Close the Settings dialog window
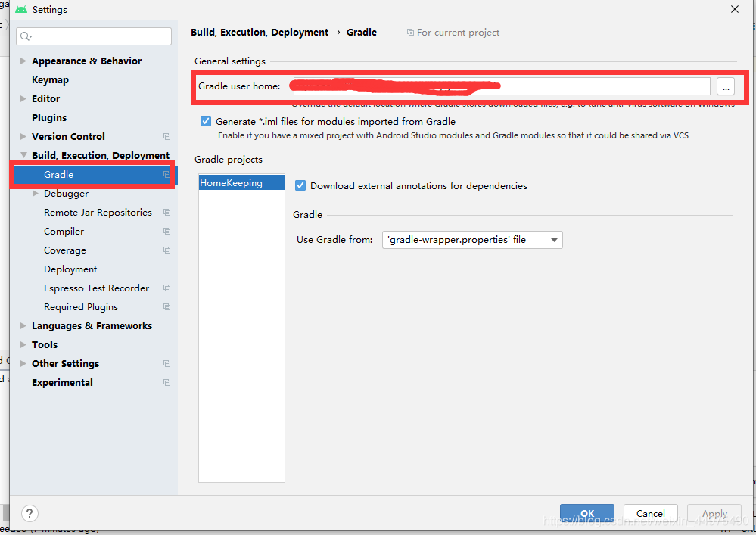756x535 pixels. coord(734,9)
